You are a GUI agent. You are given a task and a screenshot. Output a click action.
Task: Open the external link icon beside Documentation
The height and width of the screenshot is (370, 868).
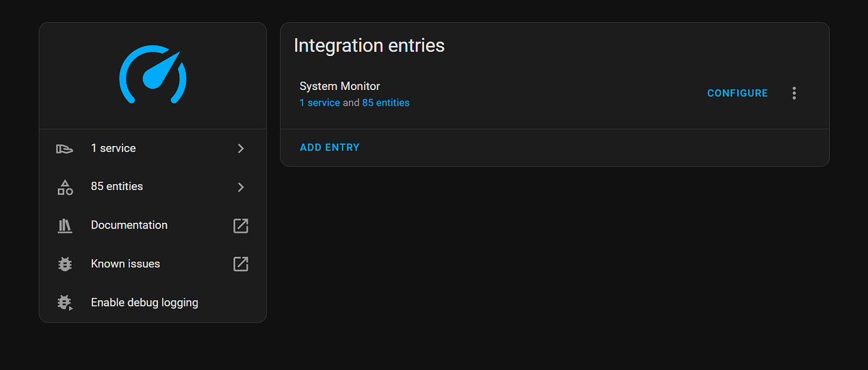(x=240, y=225)
